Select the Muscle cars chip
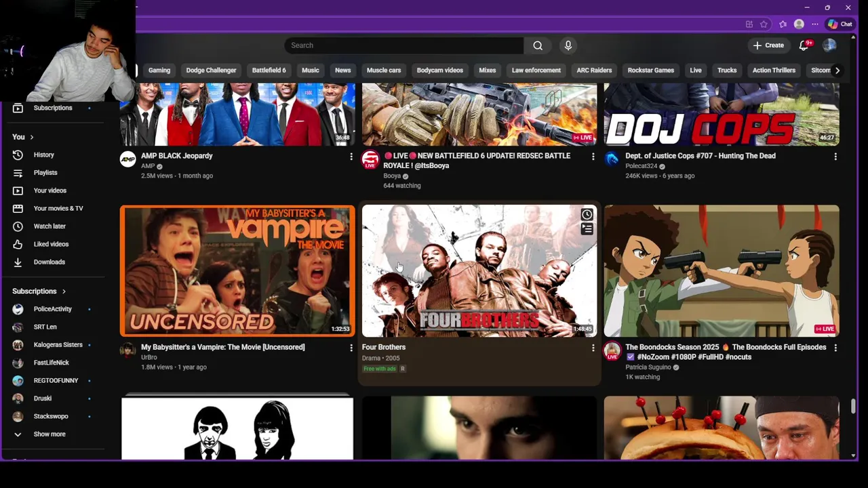This screenshot has width=868, height=488. tap(384, 70)
